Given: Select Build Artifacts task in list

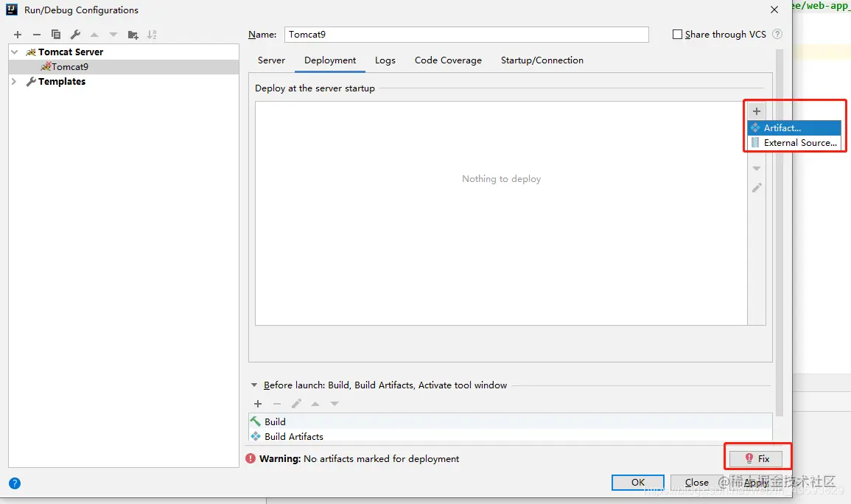Looking at the screenshot, I should [x=510, y=436].
